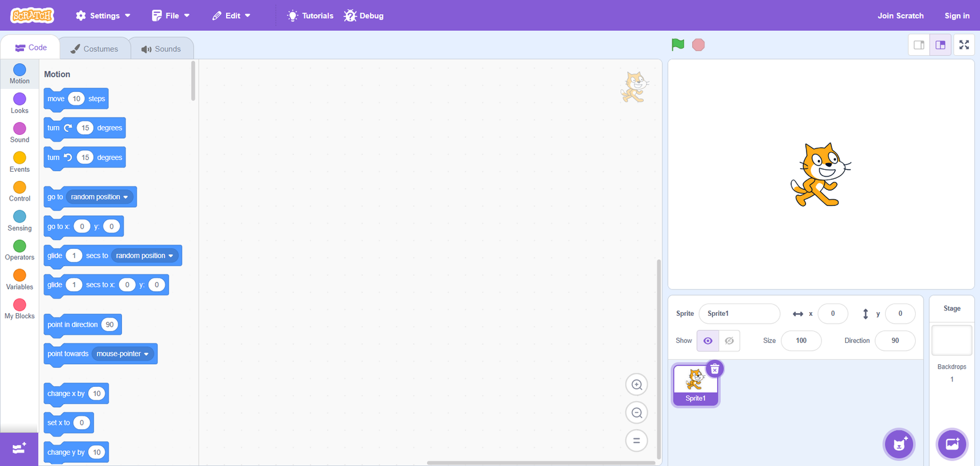980x466 pixels.
Task: Open the Add Extension button
Action: pyautogui.click(x=19, y=449)
